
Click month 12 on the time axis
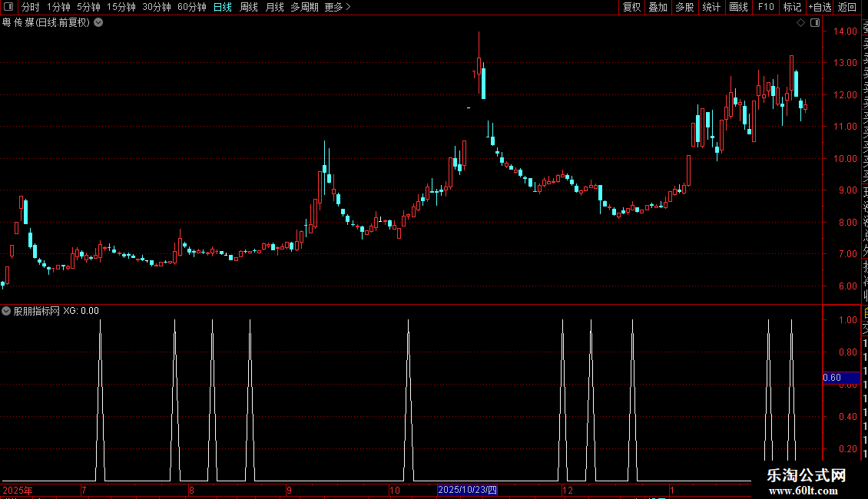click(x=568, y=490)
